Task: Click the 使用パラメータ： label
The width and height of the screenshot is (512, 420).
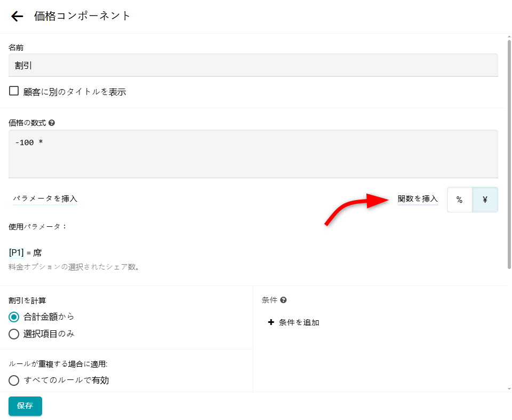Action: (x=38, y=226)
